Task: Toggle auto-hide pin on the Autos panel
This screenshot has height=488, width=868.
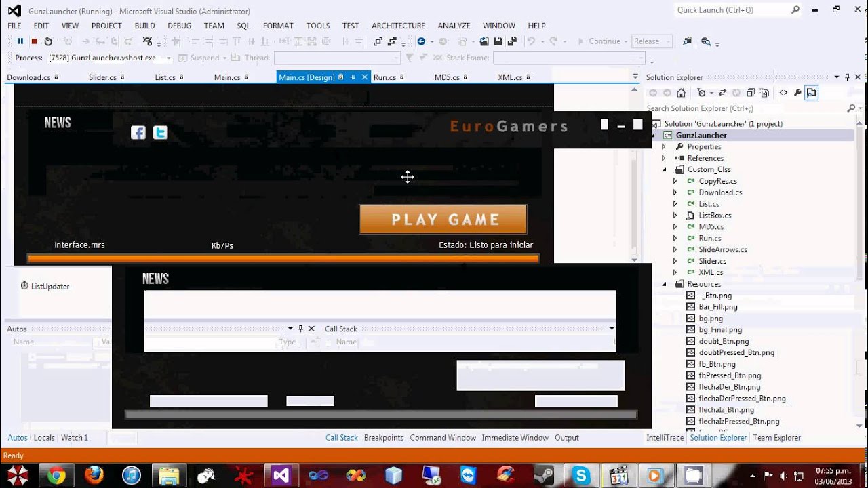Action: tap(300, 329)
